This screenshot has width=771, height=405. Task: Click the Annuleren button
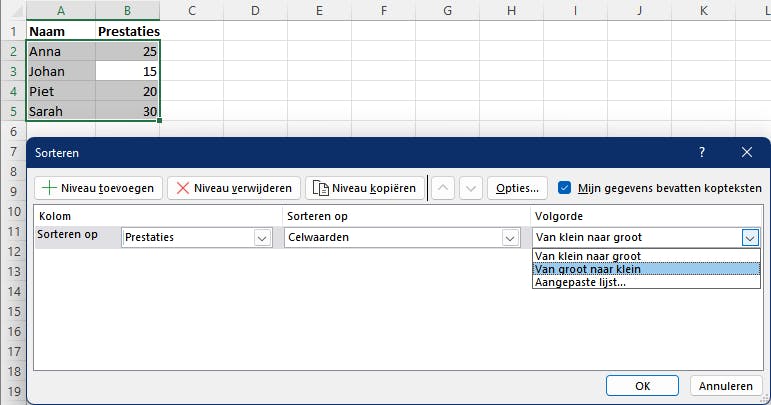pyautogui.click(x=726, y=385)
